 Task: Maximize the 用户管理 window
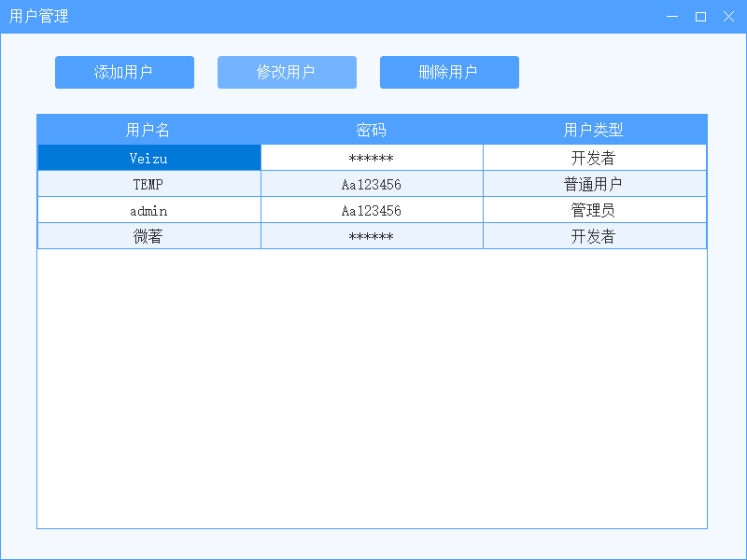700,17
